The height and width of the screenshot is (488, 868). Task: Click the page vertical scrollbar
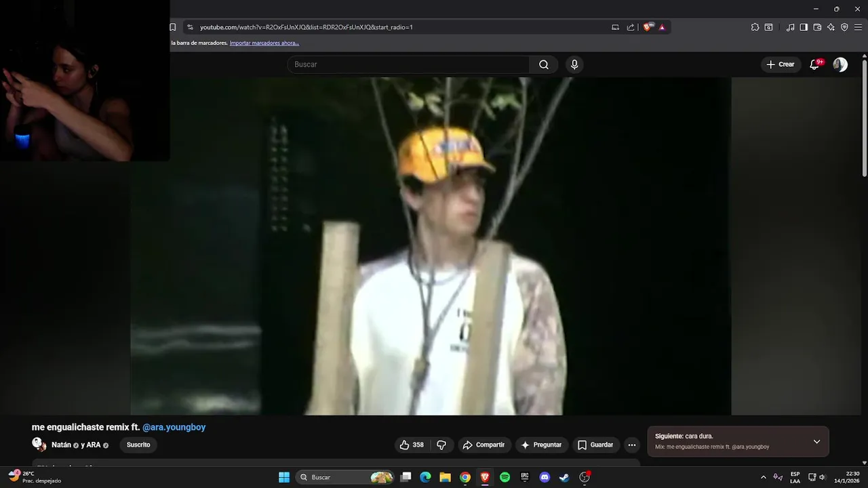click(x=865, y=119)
